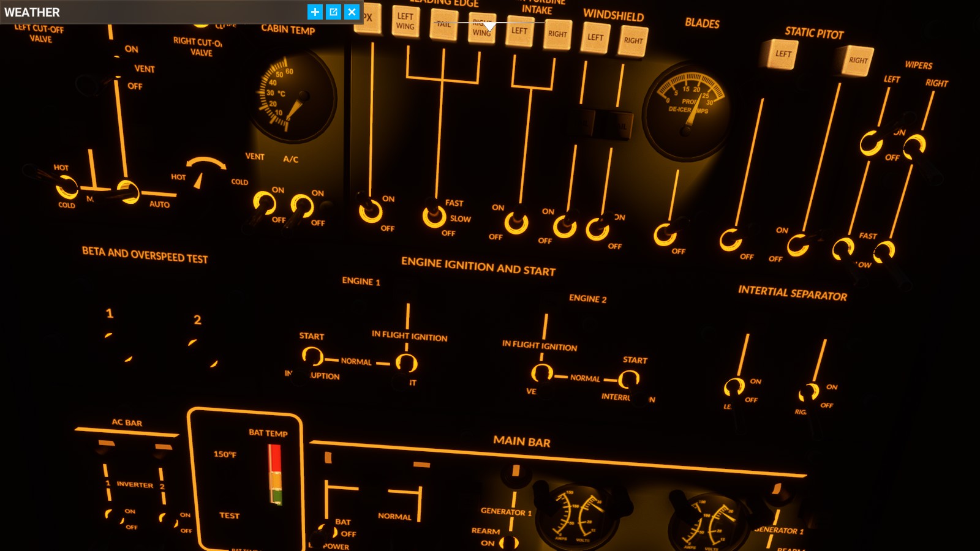Flip the right wiper ON/OFF switch
The image size is (980, 551).
click(914, 146)
